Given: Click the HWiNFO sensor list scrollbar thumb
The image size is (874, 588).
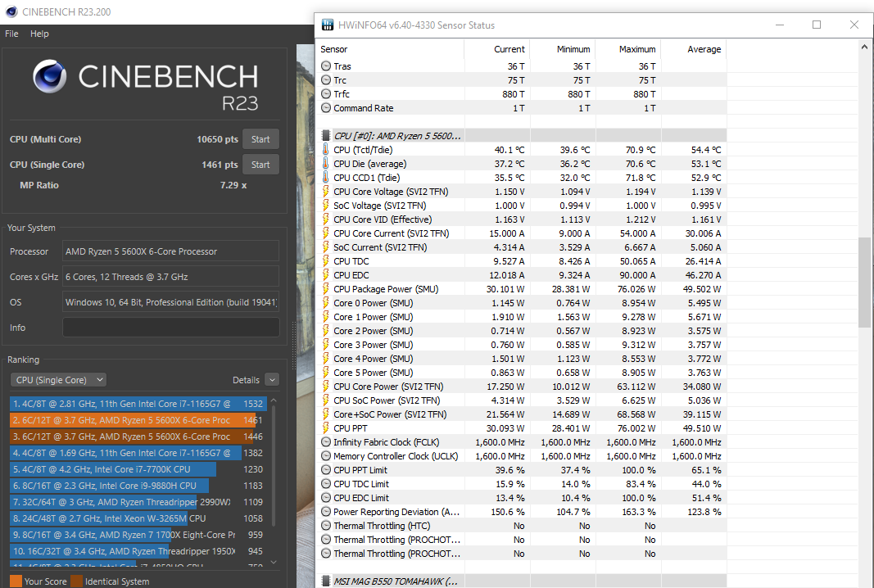Looking at the screenshot, I should [864, 283].
